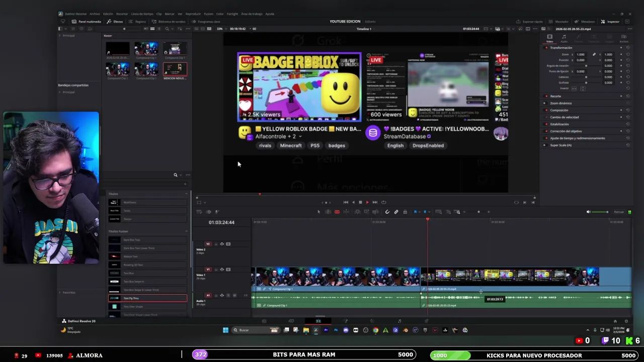The image size is (644, 362).
Task: Expand the Principal bin under Master
Action: [x=59, y=36]
